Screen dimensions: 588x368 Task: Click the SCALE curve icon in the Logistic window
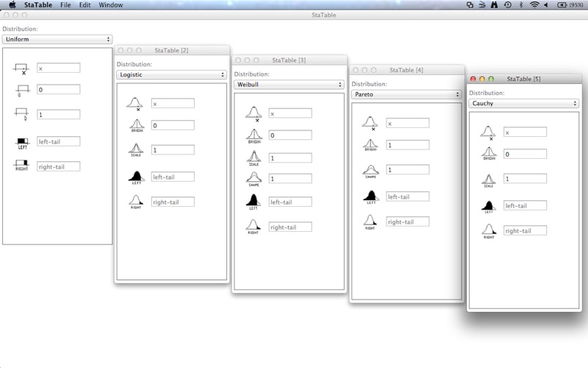(x=136, y=149)
